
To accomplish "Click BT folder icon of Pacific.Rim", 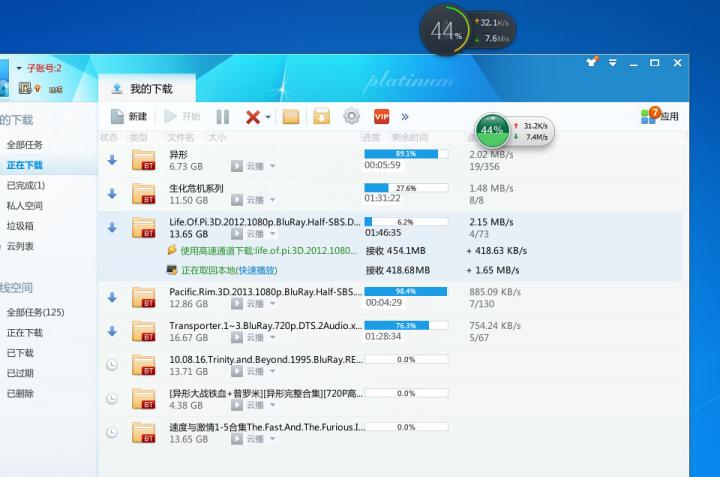I will pos(143,297).
